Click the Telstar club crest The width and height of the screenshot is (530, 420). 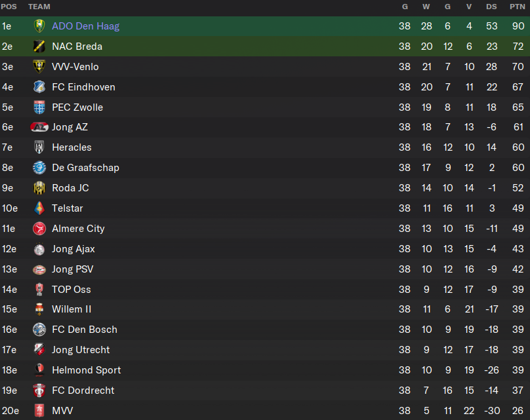[x=39, y=208]
